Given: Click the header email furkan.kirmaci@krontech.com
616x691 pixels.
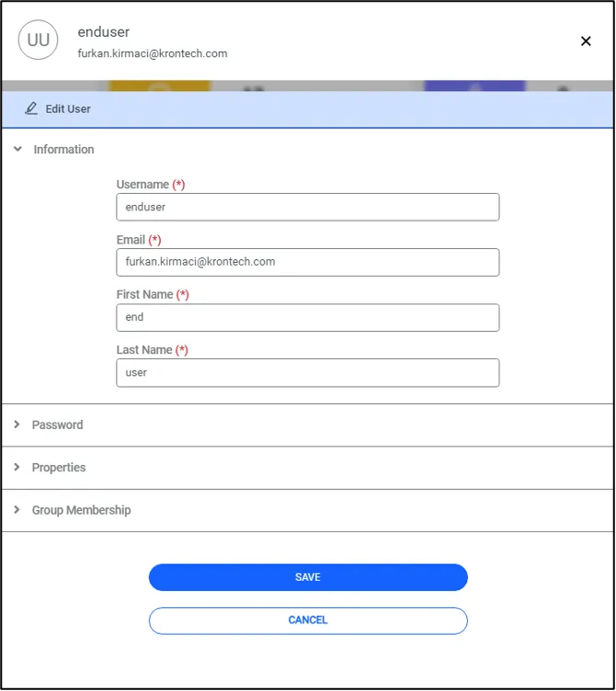Looking at the screenshot, I should (153, 54).
